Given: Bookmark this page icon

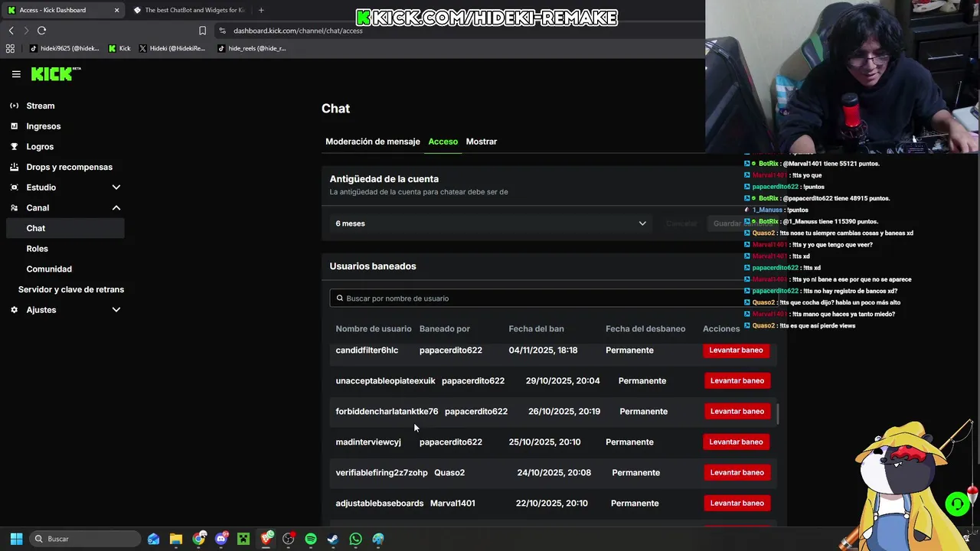Looking at the screenshot, I should (x=202, y=31).
